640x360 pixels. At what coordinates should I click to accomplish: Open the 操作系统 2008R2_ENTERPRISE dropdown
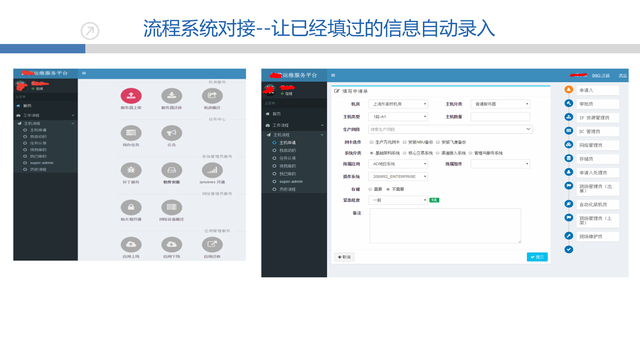tap(398, 177)
